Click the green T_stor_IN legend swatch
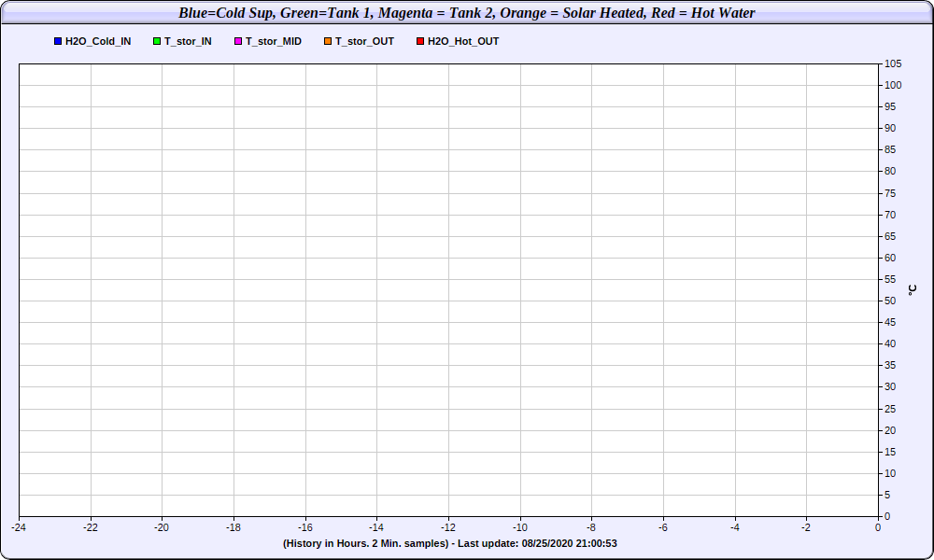The height and width of the screenshot is (560, 934). tap(157, 41)
